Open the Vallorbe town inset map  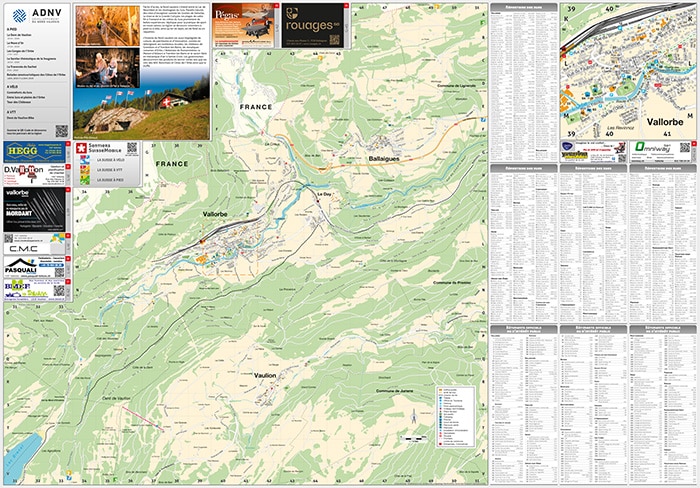(628, 71)
